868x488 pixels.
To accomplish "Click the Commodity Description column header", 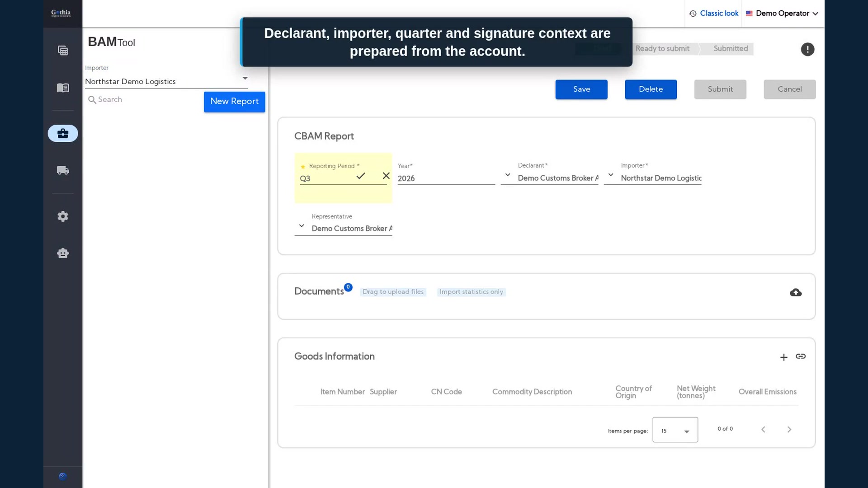I will pyautogui.click(x=532, y=392).
